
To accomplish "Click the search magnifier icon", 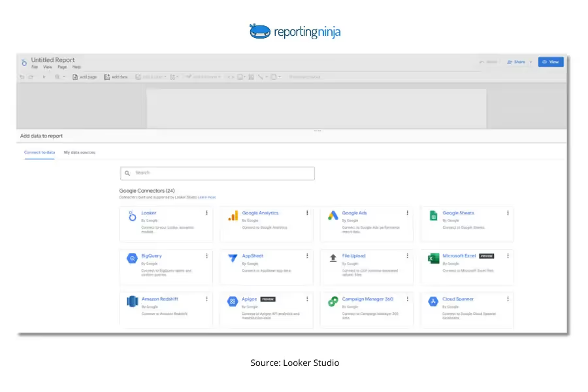I will click(x=127, y=173).
